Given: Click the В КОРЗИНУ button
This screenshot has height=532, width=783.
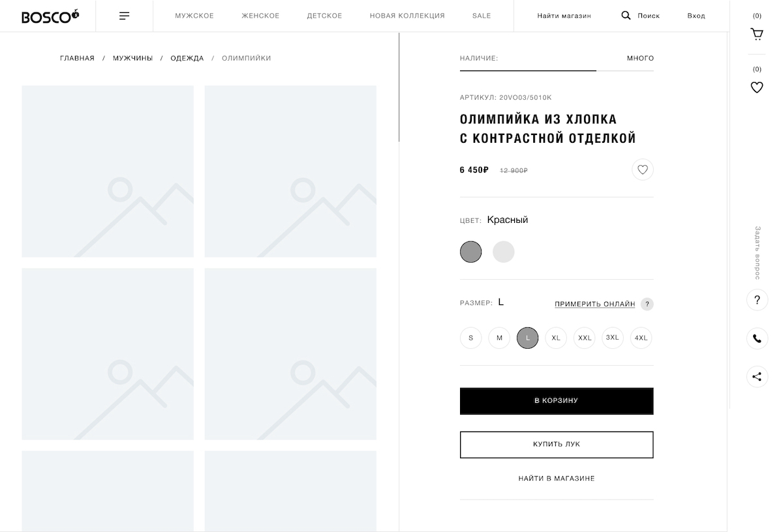Looking at the screenshot, I should [557, 401].
